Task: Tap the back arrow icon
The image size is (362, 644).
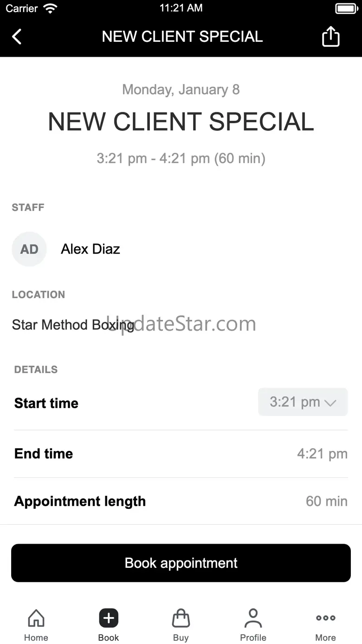Action: point(17,37)
